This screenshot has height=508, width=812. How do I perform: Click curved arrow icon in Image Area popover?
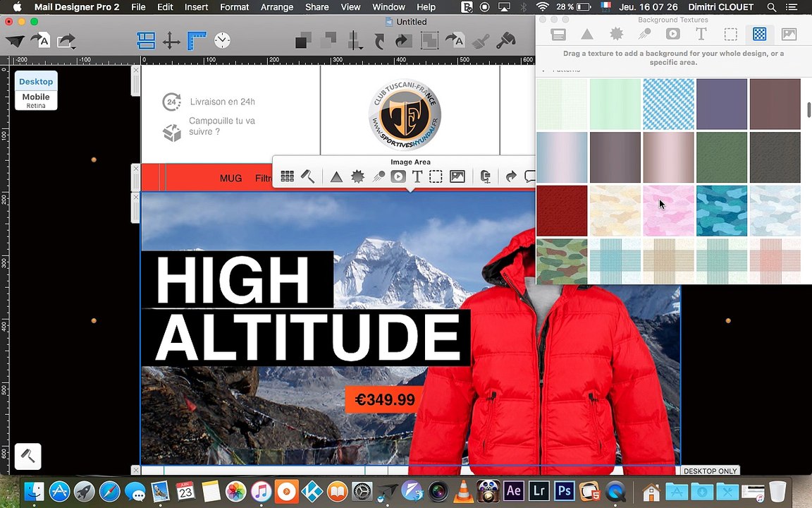pyautogui.click(x=511, y=177)
